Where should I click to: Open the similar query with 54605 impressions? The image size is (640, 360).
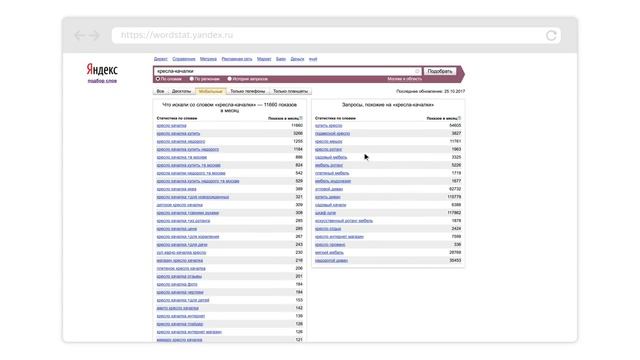pos(329,126)
